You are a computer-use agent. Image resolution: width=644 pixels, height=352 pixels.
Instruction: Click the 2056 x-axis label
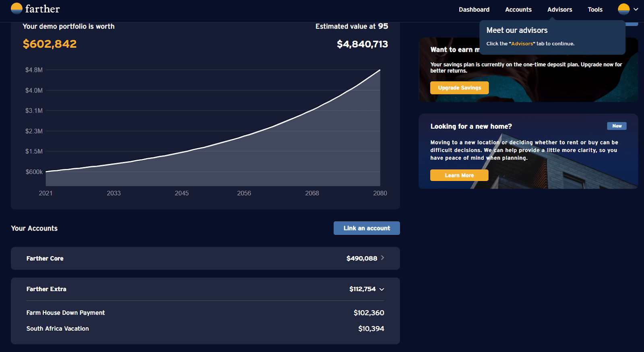pyautogui.click(x=244, y=193)
